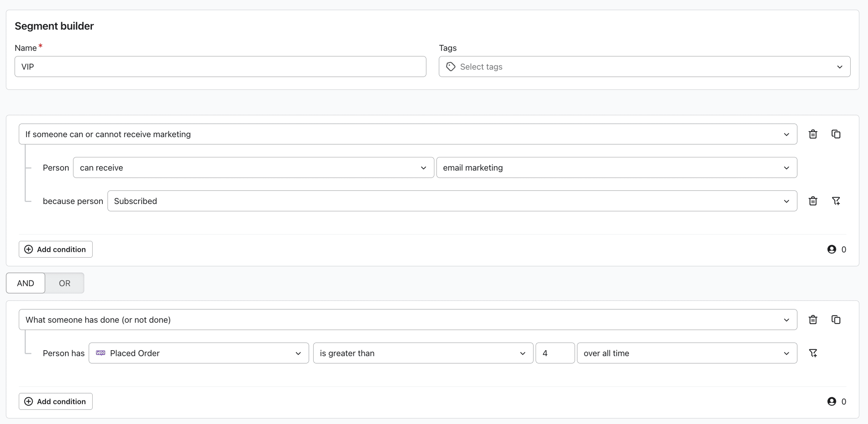Delete the 'What someone has done' condition

pyautogui.click(x=813, y=320)
